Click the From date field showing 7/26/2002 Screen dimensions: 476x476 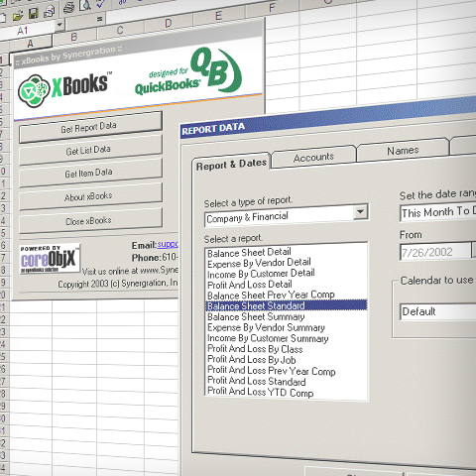(x=435, y=252)
